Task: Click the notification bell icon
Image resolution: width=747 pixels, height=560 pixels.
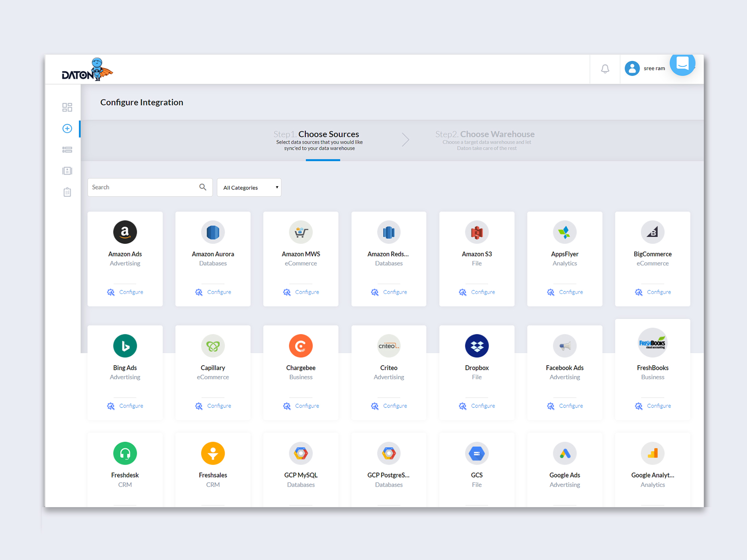Action: click(605, 69)
